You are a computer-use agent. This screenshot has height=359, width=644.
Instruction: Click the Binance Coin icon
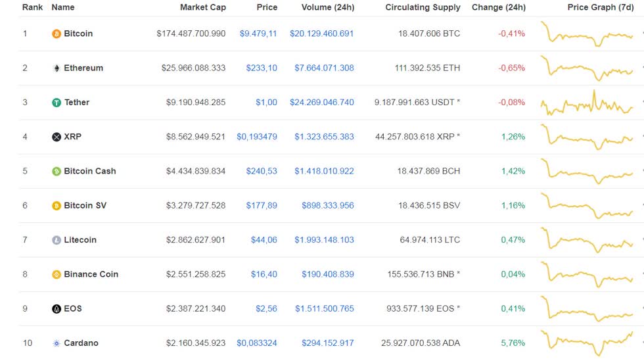pyautogui.click(x=57, y=274)
